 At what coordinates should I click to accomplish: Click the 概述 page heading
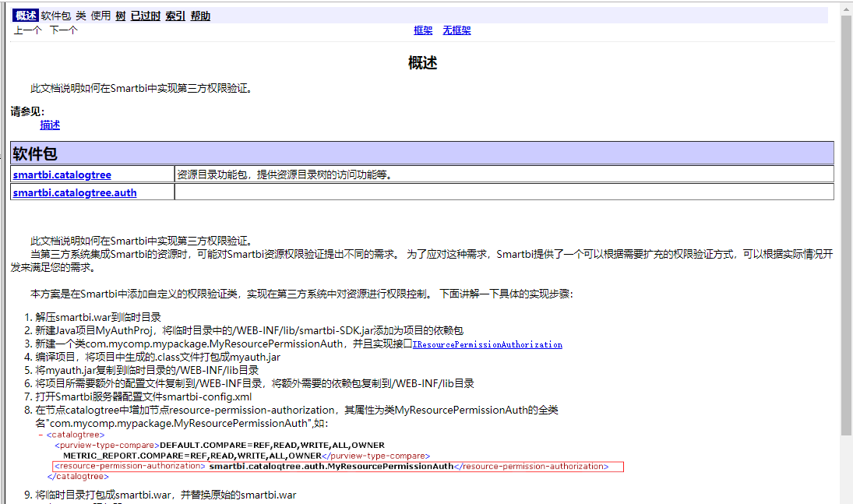coord(423,63)
